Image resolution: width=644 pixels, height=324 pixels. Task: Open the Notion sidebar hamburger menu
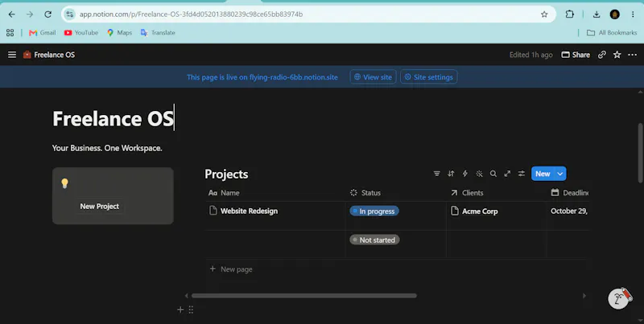12,55
